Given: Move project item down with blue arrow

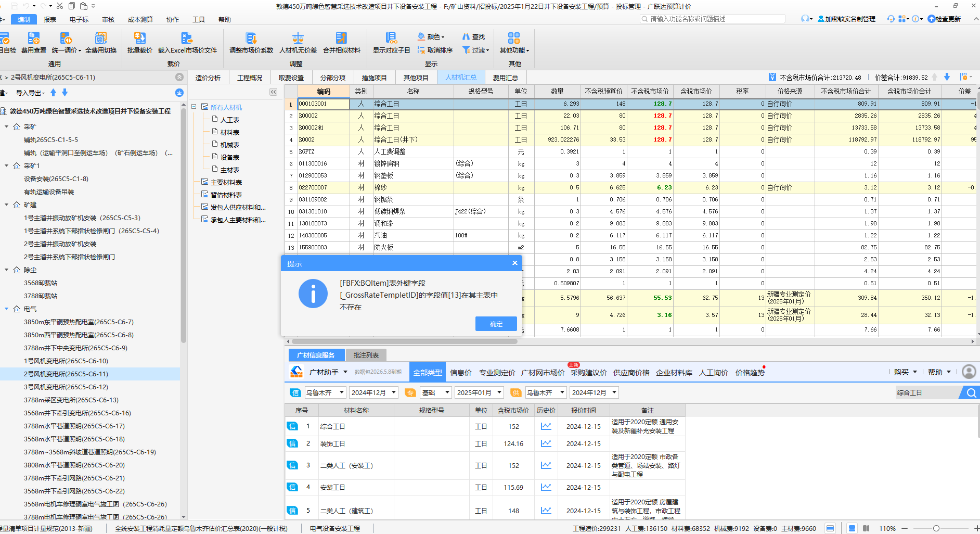Looking at the screenshot, I should tap(65, 93).
